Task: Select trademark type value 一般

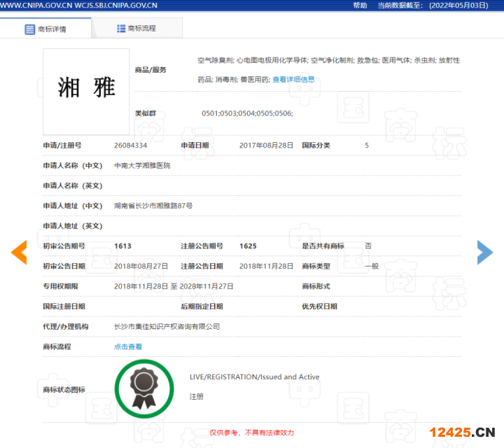Action: pyautogui.click(x=372, y=266)
